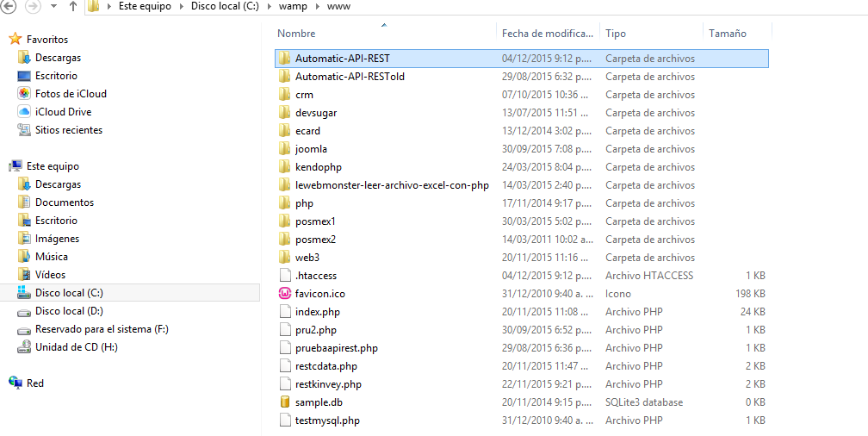868x436 pixels.
Task: Click date '22/11/2015 9:21 p...' cell
Action: tap(548, 384)
